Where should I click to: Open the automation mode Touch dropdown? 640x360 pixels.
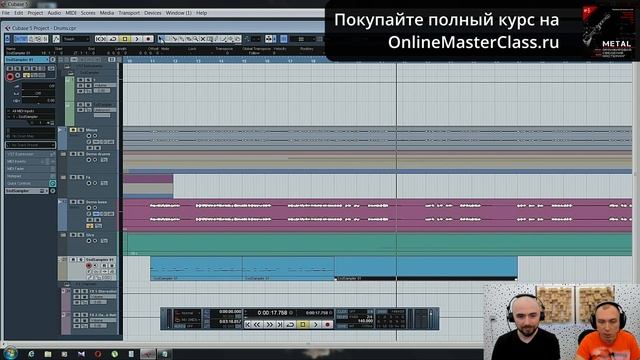76,39
